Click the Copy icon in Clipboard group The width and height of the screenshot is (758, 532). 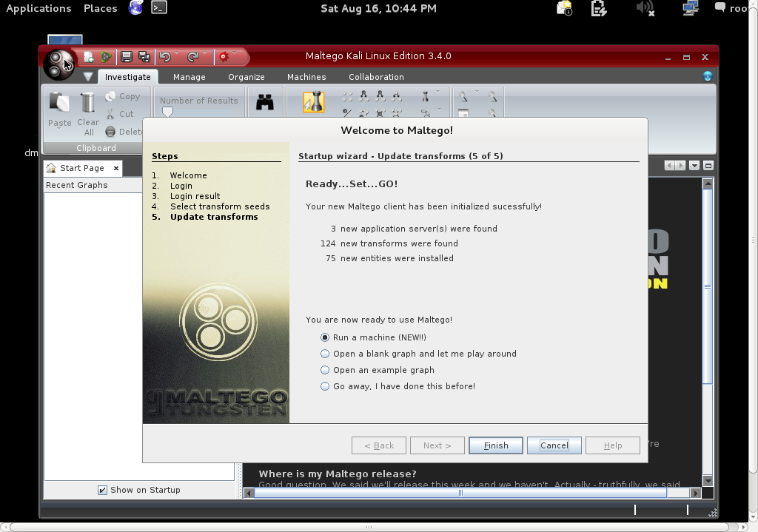click(110, 96)
